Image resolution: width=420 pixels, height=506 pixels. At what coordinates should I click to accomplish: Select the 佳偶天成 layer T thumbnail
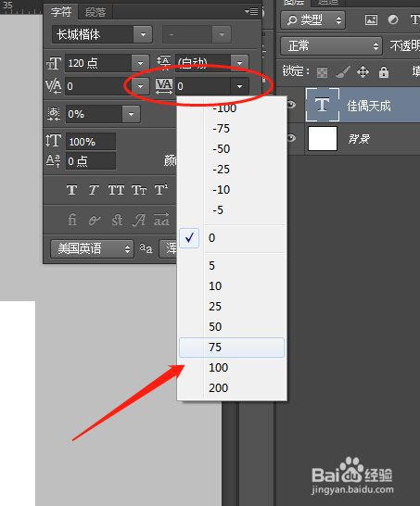(323, 105)
